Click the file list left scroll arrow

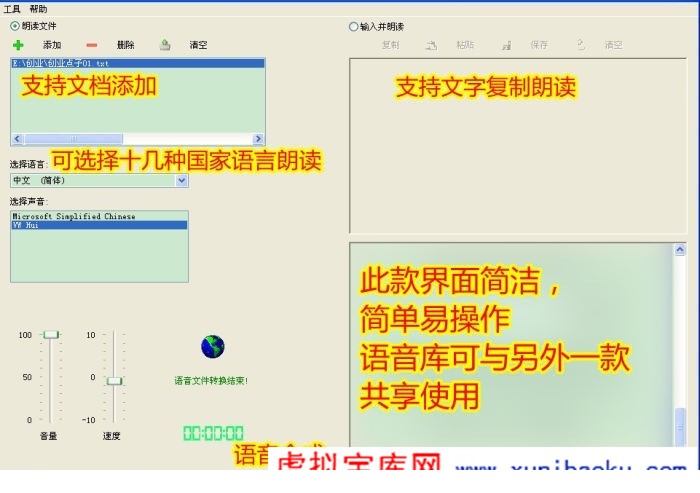[x=17, y=138]
